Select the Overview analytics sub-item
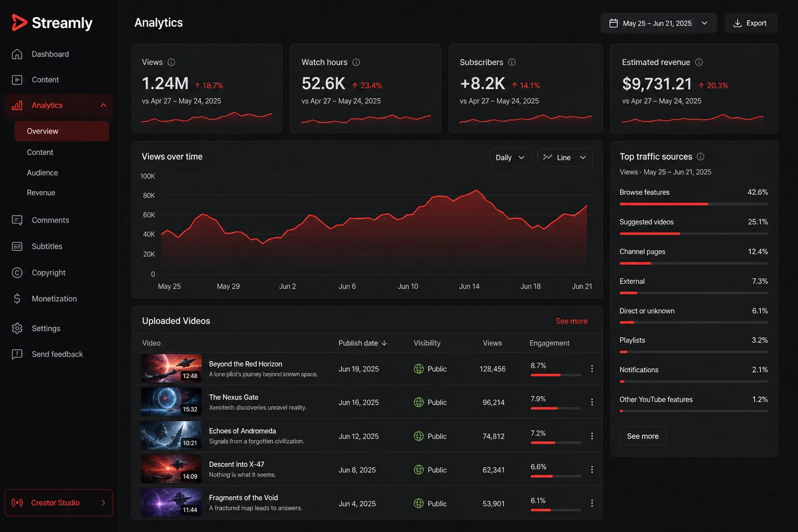 coord(62,131)
